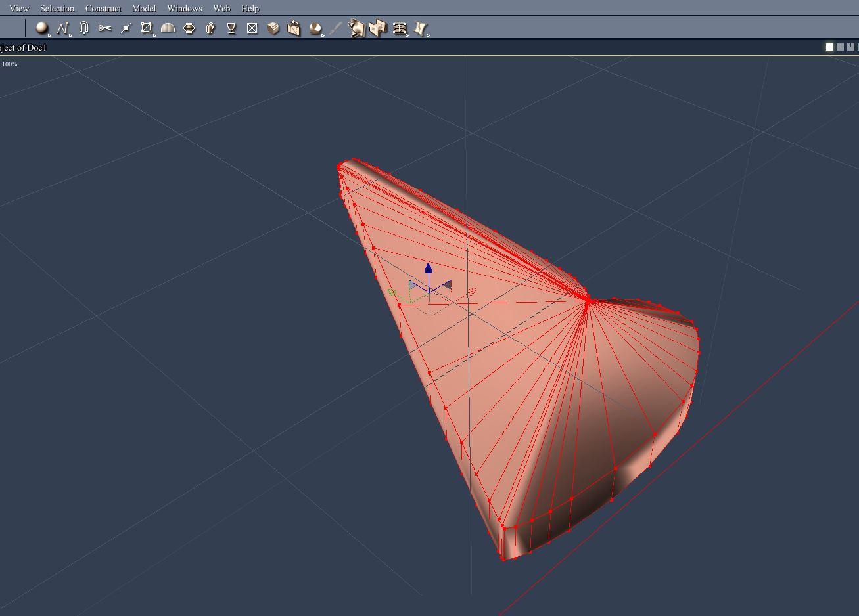Switch to two-row split viewport layout
Image resolution: width=859 pixels, height=616 pixels.
tap(840, 47)
